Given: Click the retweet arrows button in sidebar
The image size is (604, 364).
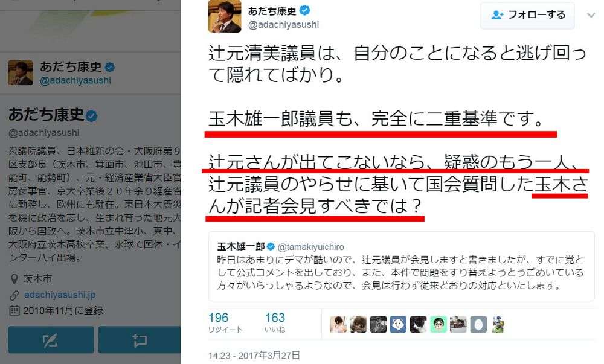Looking at the screenshot, I should (x=140, y=340).
